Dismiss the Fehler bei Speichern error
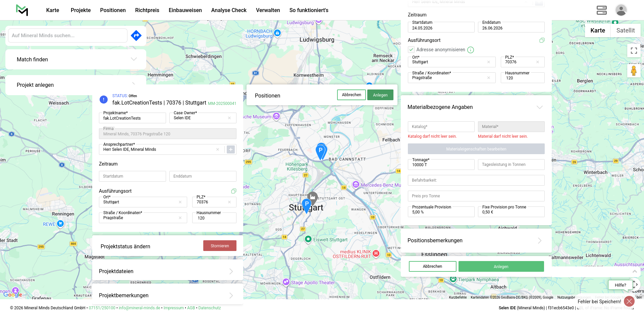Image resolution: width=644 pixels, height=316 pixels. click(629, 301)
